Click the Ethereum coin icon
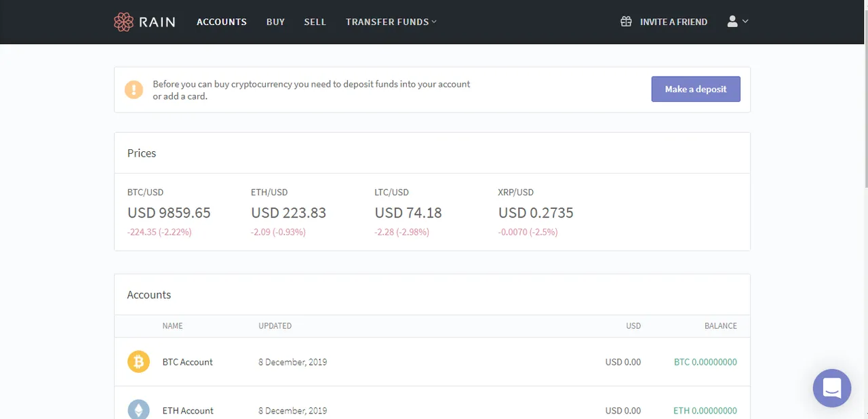This screenshot has height=419, width=868. [138, 410]
